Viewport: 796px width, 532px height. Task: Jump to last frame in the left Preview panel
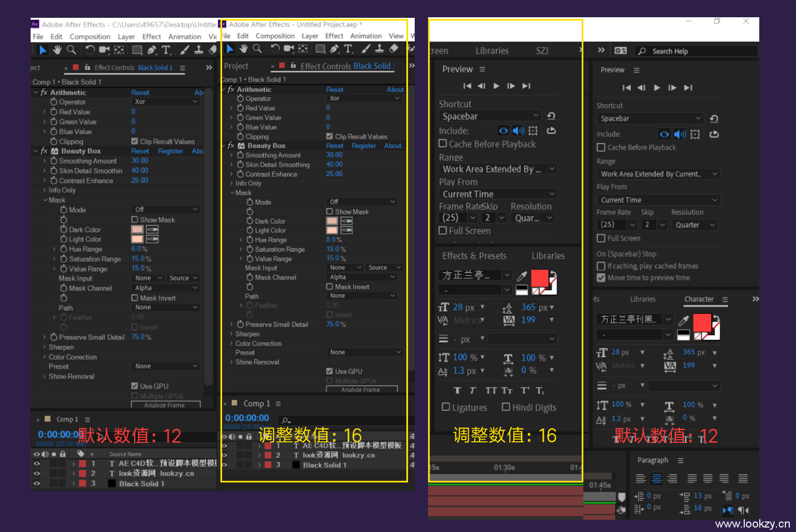coord(526,86)
